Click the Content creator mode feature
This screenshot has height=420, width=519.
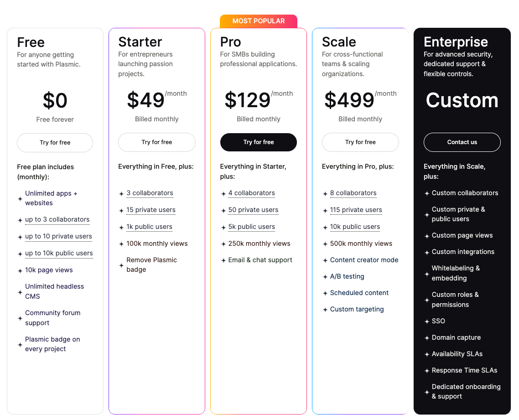coord(364,260)
